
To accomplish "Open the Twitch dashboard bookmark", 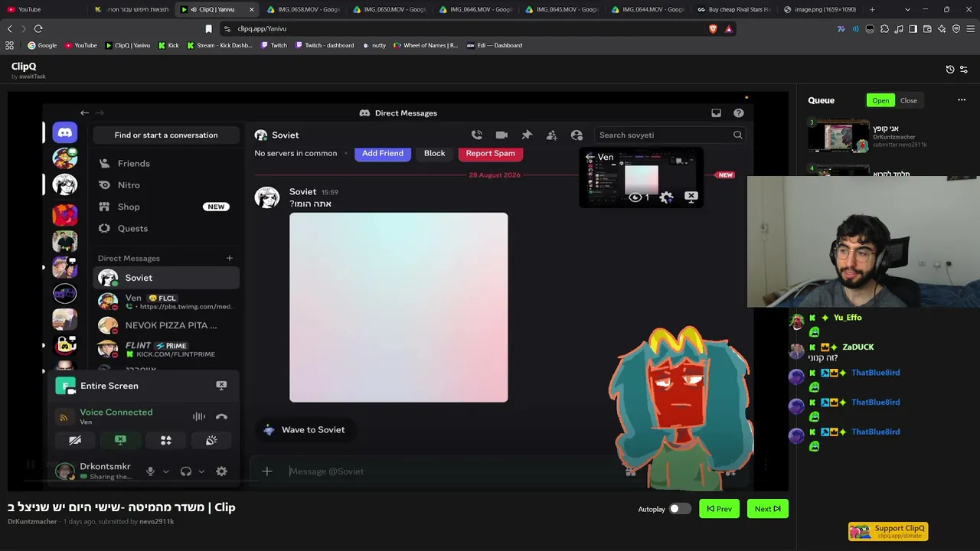I will click(x=324, y=45).
